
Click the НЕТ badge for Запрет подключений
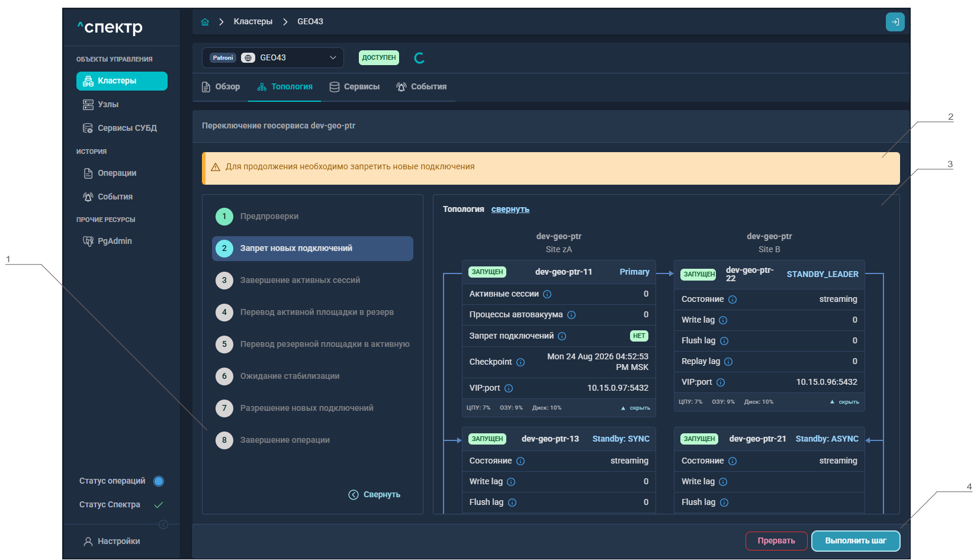tap(639, 336)
